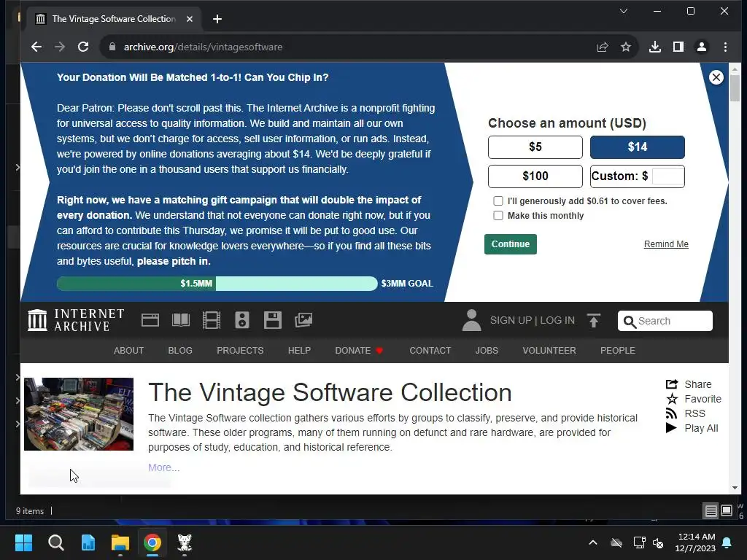Open the VOLUNTEER nav item
This screenshot has height=560, width=747.
[x=549, y=351]
